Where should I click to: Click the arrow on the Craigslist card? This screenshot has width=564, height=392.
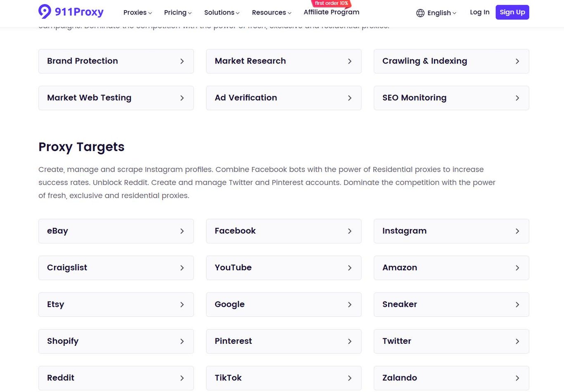coord(182,268)
